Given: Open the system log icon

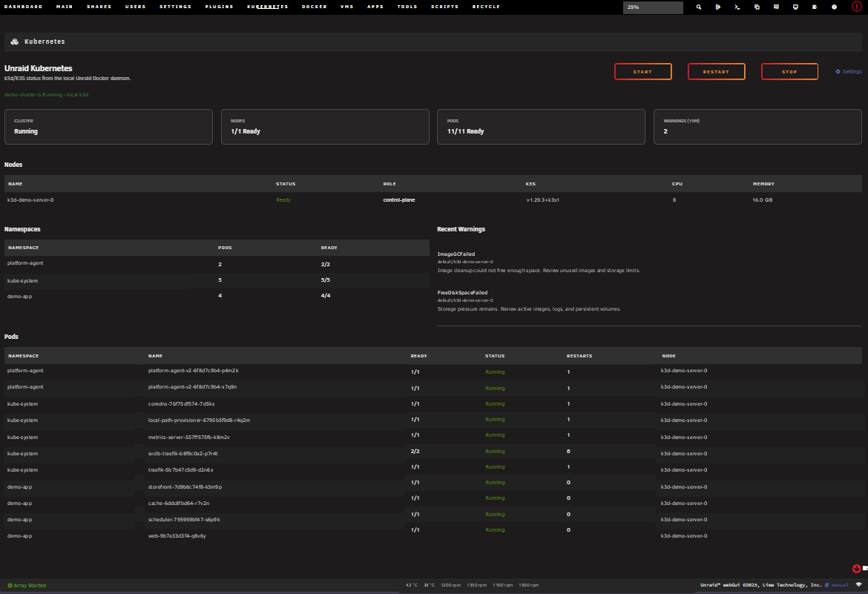Looking at the screenshot, I should [815, 7].
